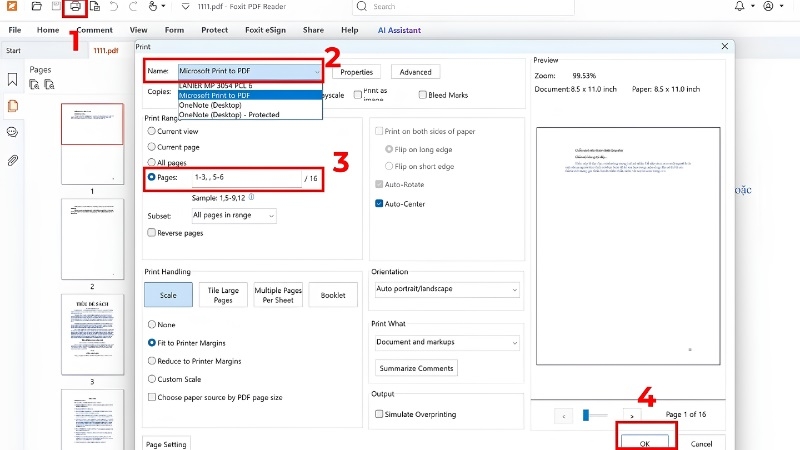Image resolution: width=800 pixels, height=450 pixels.
Task: Click the Open folder icon in the toolbar
Action: click(36, 7)
